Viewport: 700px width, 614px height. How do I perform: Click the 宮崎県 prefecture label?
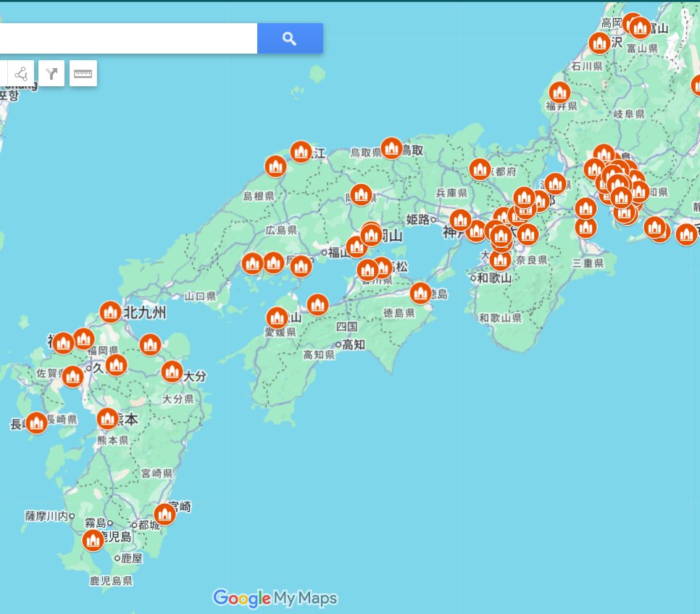157,473
